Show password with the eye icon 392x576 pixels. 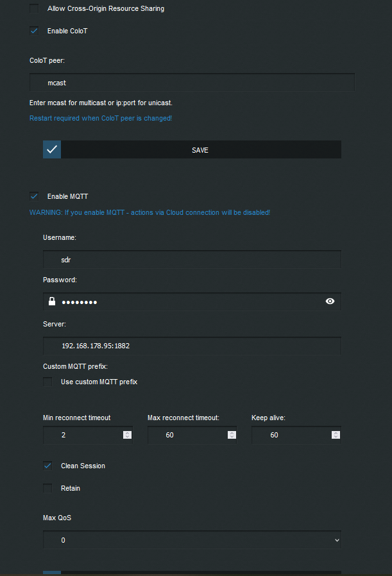pyautogui.click(x=330, y=301)
